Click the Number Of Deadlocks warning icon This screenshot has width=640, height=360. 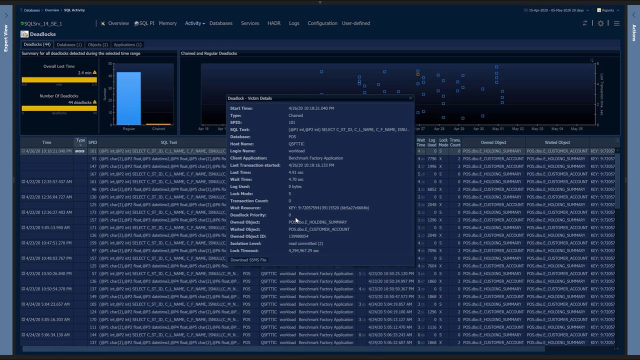click(95, 102)
